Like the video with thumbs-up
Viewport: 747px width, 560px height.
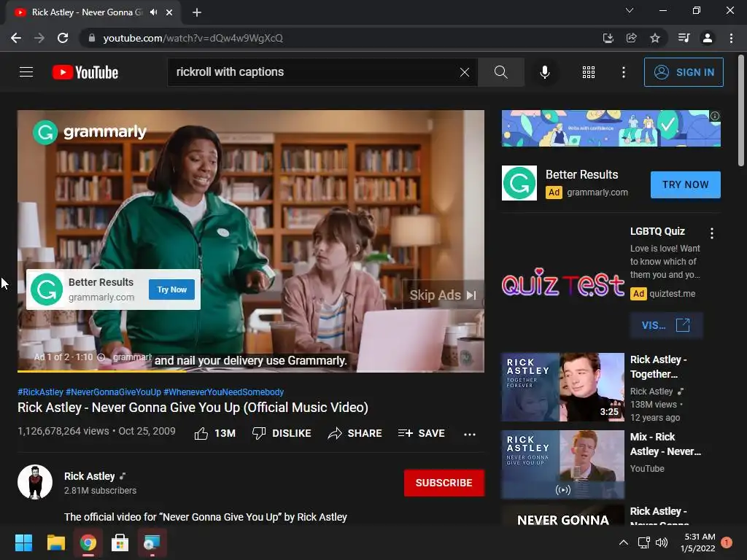click(215, 433)
